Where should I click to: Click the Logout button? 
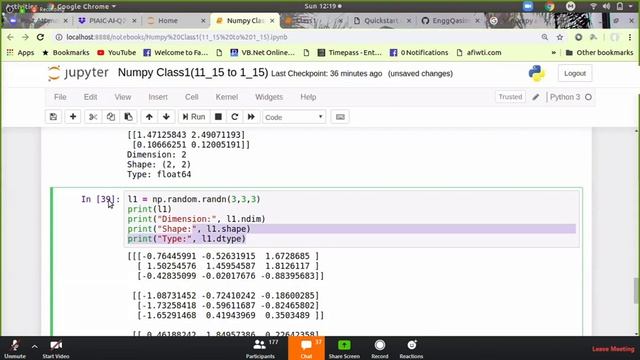click(x=575, y=73)
